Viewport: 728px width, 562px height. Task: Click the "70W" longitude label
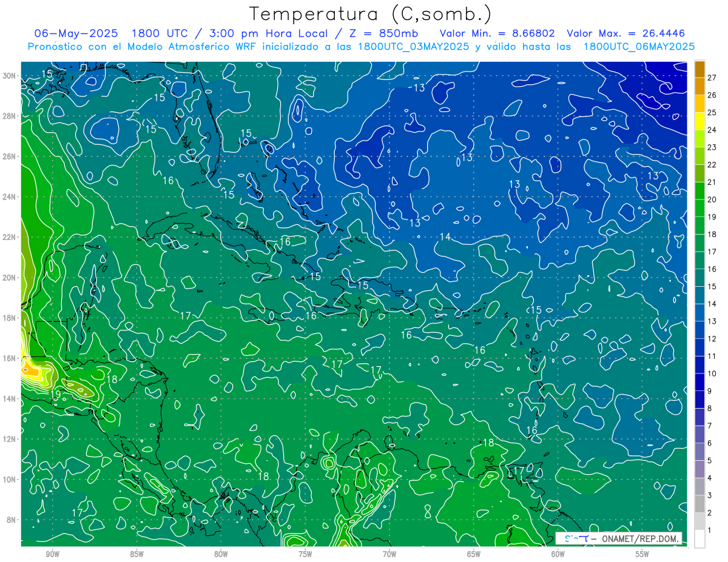pyautogui.click(x=389, y=554)
